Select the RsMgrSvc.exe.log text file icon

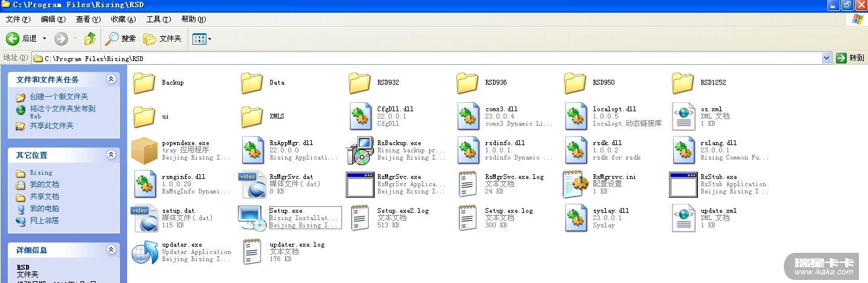click(x=469, y=184)
